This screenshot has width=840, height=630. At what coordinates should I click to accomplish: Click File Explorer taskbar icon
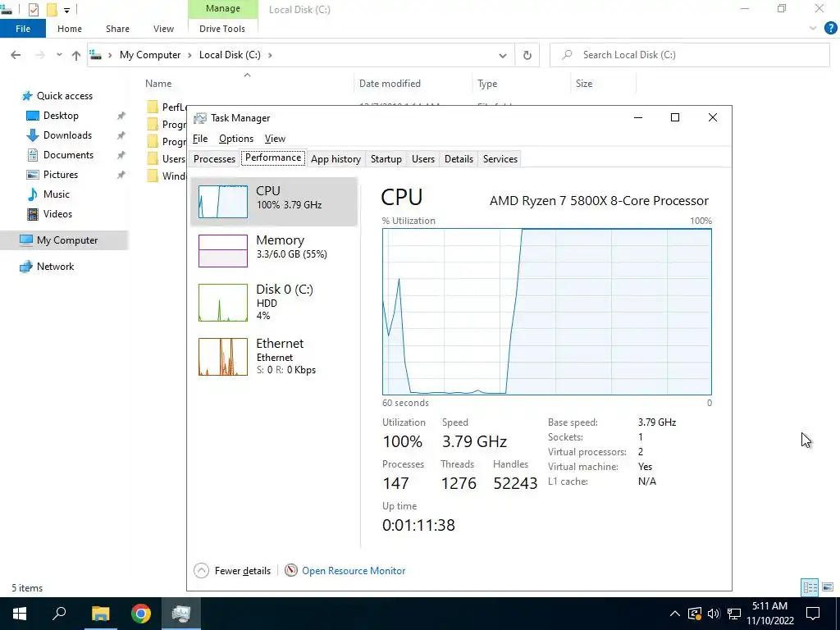100,614
